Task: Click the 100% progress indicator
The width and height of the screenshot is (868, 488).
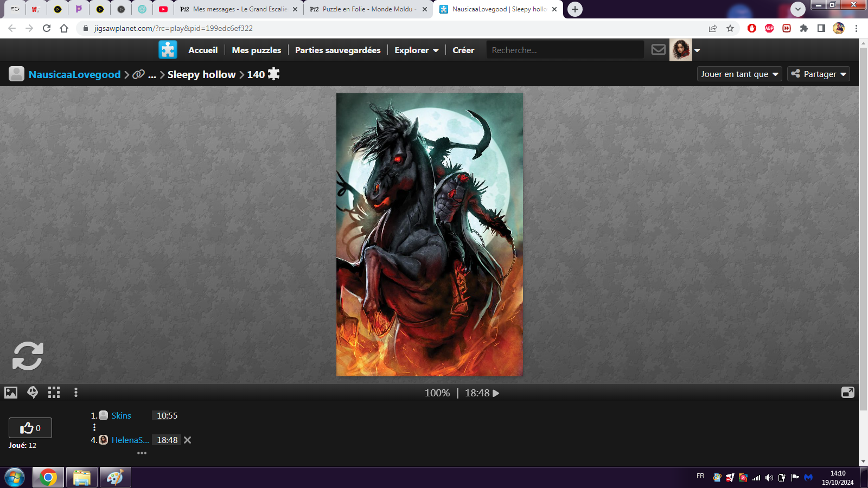Action: tap(437, 393)
